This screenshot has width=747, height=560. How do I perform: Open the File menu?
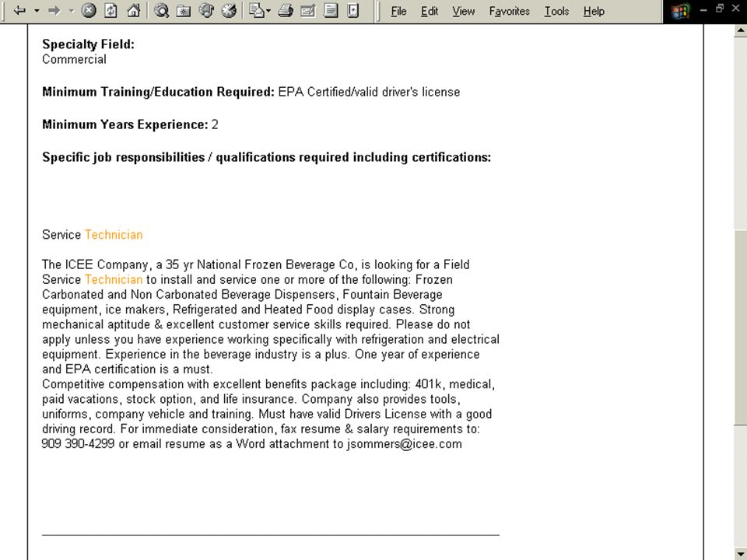(398, 11)
